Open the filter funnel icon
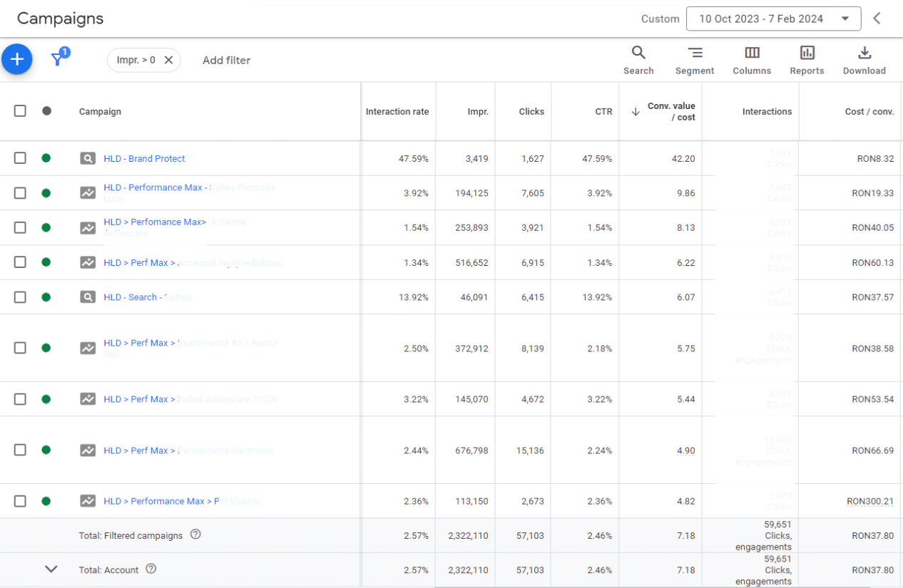This screenshot has height=588, width=903. tap(58, 59)
